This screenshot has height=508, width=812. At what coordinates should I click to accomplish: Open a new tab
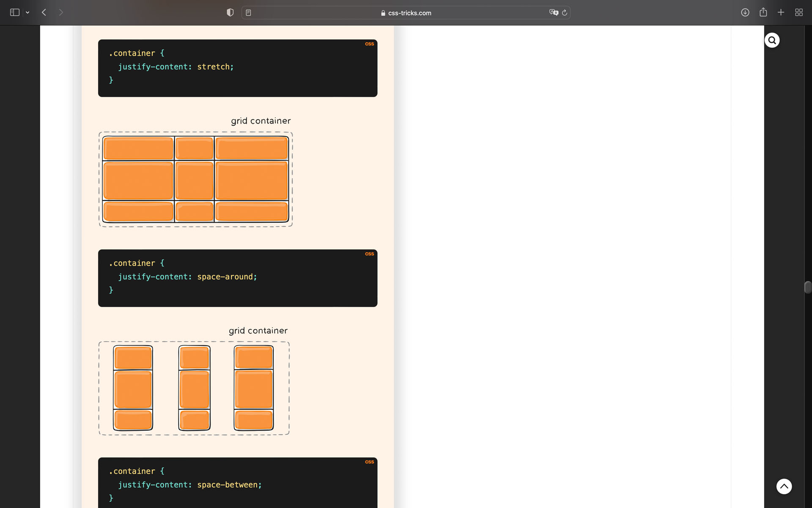(x=781, y=13)
